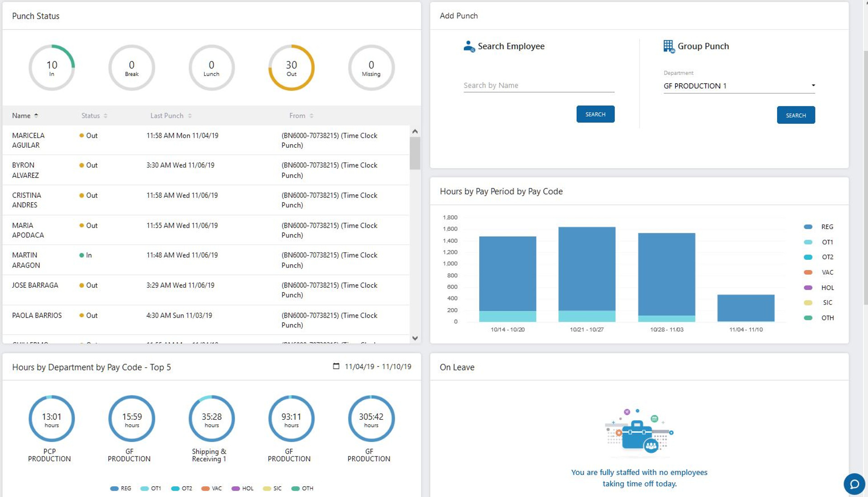The height and width of the screenshot is (497, 868).
Task: Click SEARCH under Group Punch
Action: point(796,115)
